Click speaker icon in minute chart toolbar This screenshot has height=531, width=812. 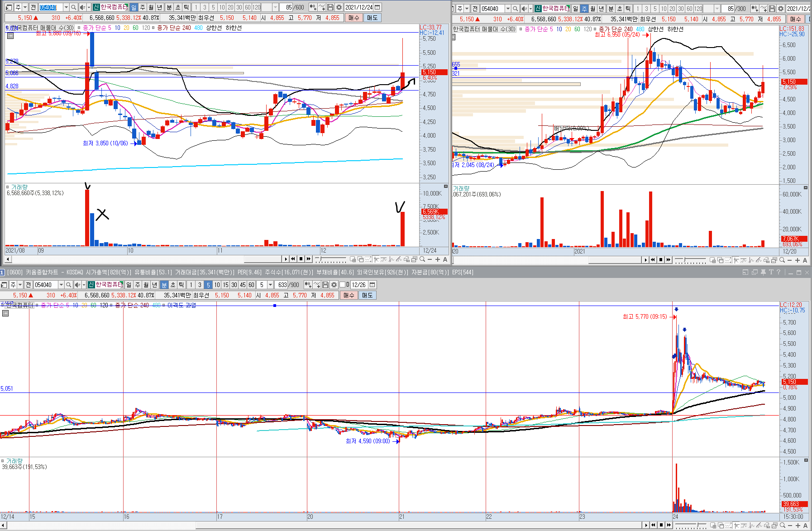coord(77,285)
